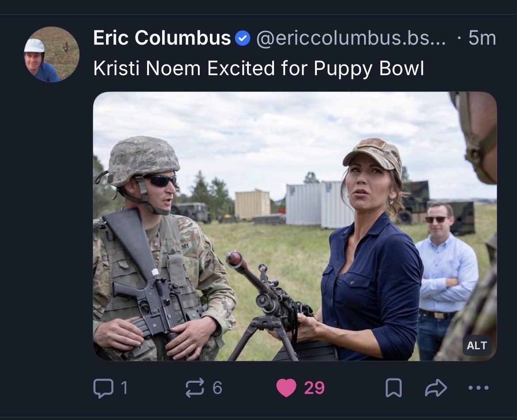Screen dimensions: 517x420
Task: Click the Eric Columbus display name
Action: (162, 39)
